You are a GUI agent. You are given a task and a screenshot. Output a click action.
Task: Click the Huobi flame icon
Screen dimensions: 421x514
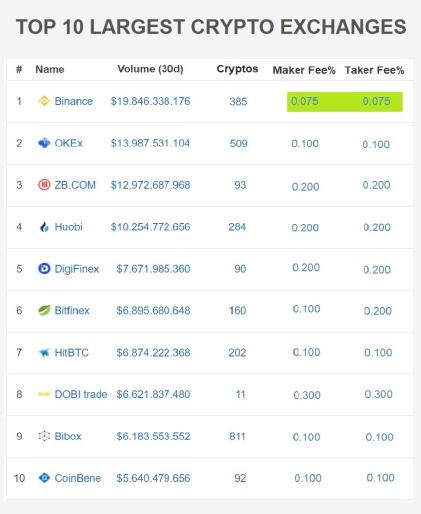44,227
